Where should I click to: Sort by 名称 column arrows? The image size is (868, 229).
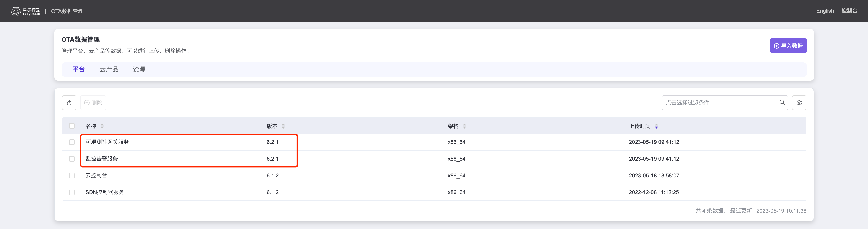(x=102, y=126)
